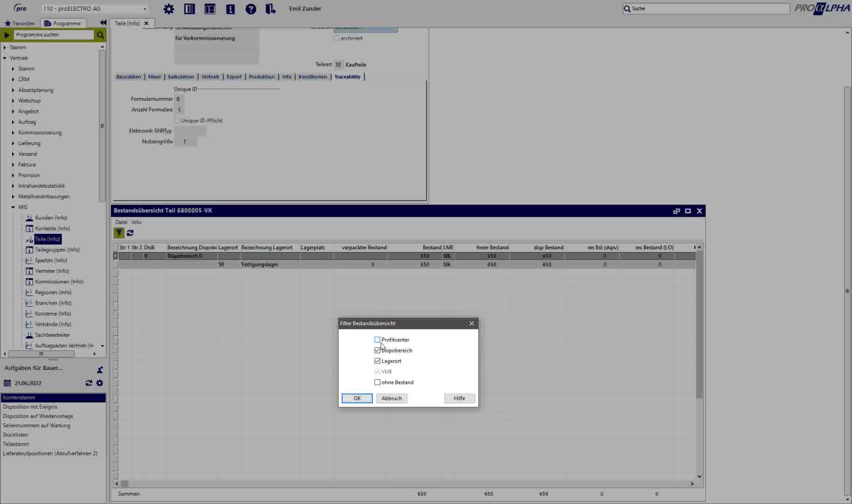Switch to the Favoriten tab
Image resolution: width=852 pixels, height=504 pixels.
pyautogui.click(x=20, y=23)
